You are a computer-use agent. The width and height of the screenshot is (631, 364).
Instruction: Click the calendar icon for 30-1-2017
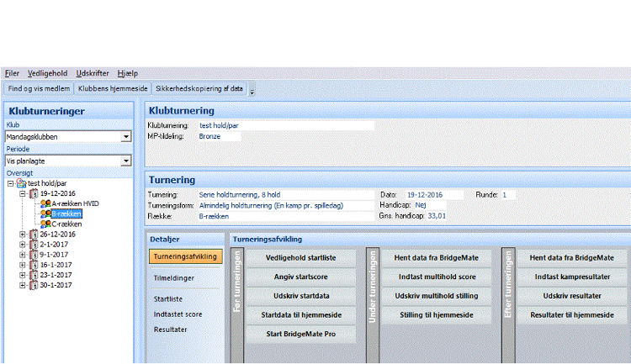point(33,285)
